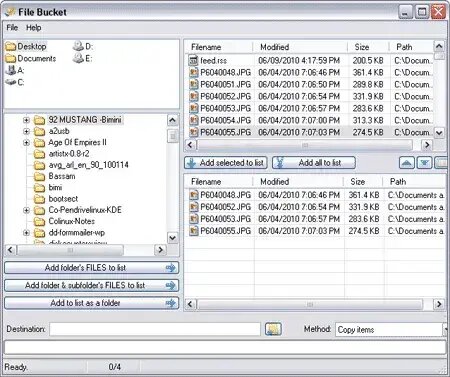Viewport: 450px width, 377px height.
Task: Select the Documents folder icon
Action: (11, 59)
